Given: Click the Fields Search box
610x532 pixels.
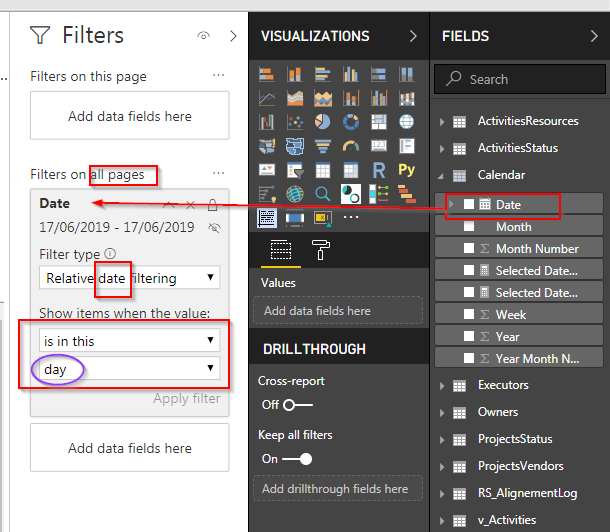Looking at the screenshot, I should [x=520, y=79].
